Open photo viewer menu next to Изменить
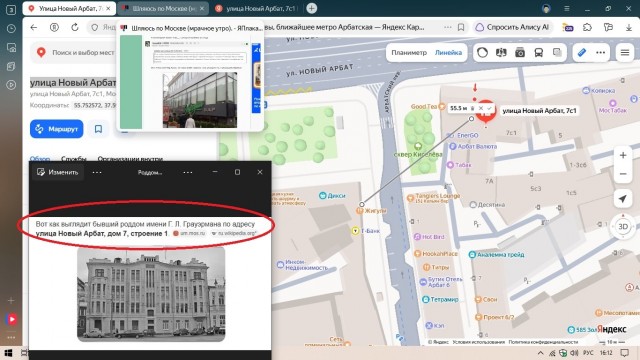 (x=97, y=172)
